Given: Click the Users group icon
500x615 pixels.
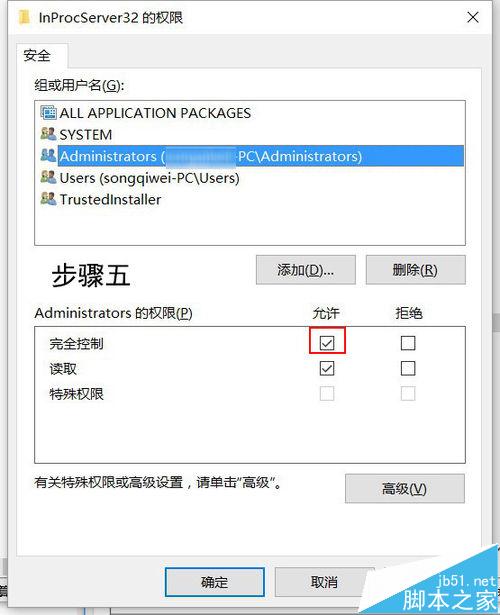Looking at the screenshot, I should coord(48,178).
